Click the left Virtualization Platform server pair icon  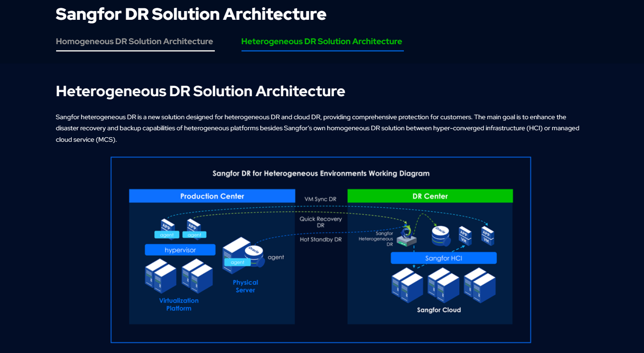pos(161,276)
